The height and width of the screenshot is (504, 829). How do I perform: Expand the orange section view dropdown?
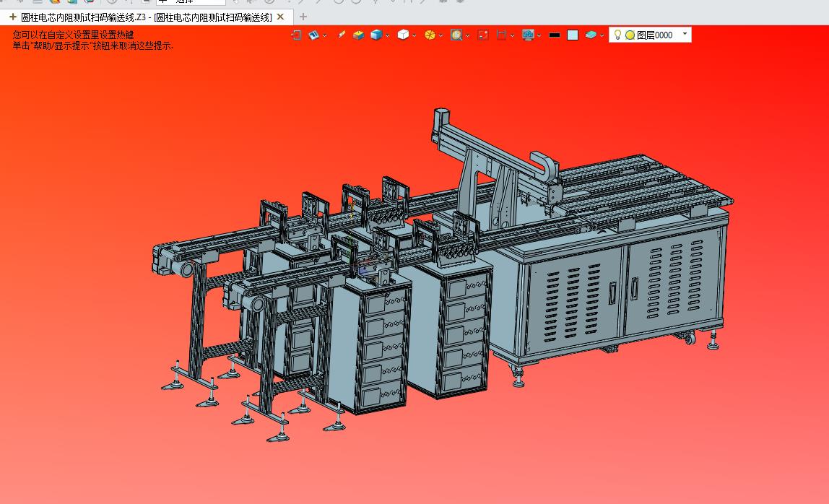[x=440, y=35]
